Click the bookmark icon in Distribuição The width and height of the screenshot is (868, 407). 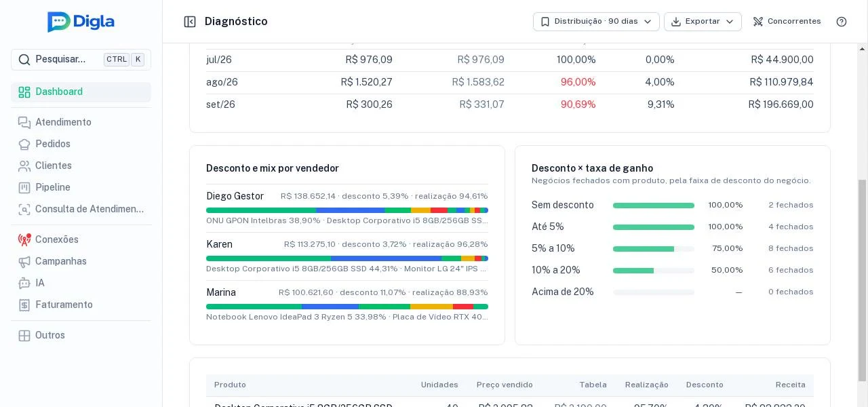pyautogui.click(x=545, y=22)
